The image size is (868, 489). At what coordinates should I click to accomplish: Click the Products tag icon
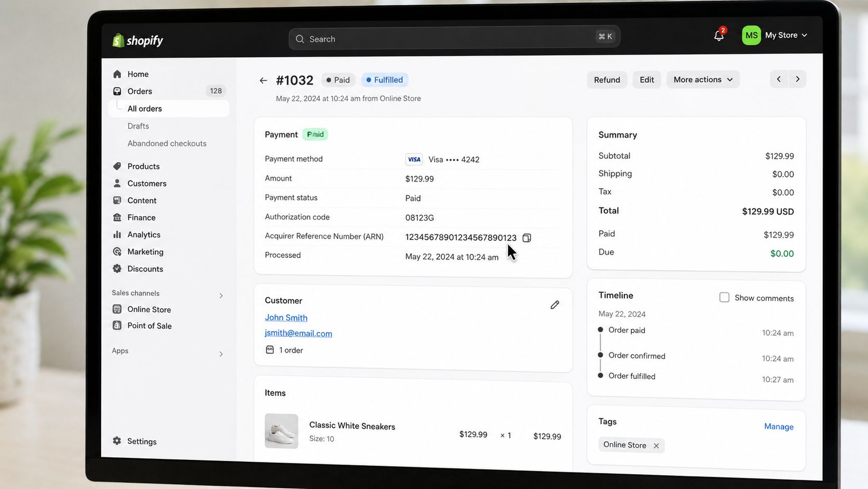[x=117, y=166]
